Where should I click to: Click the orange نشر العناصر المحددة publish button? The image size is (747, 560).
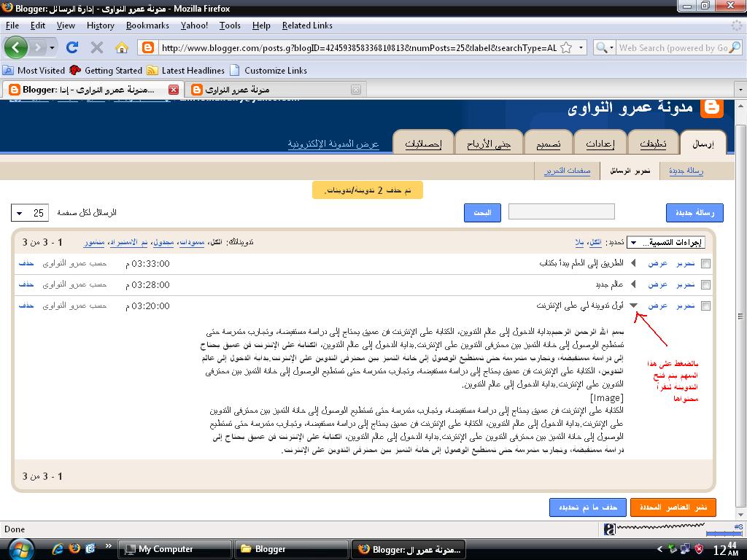pos(673,507)
